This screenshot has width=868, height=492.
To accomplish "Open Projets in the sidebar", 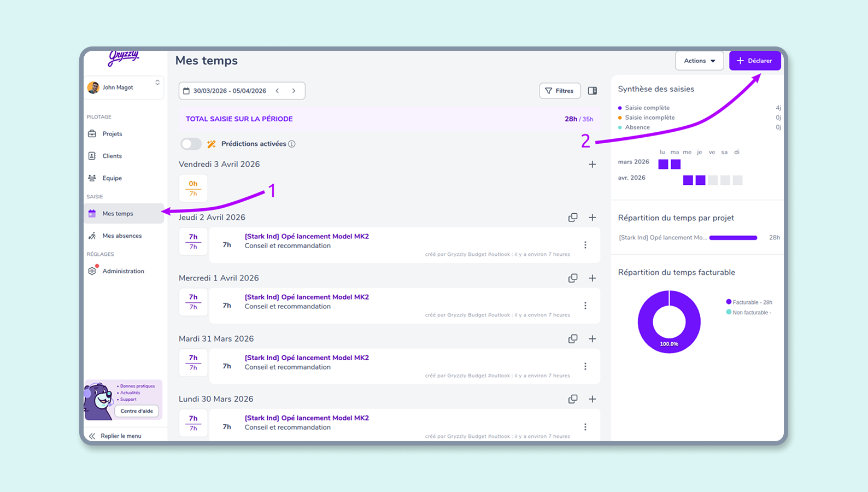I will [112, 134].
